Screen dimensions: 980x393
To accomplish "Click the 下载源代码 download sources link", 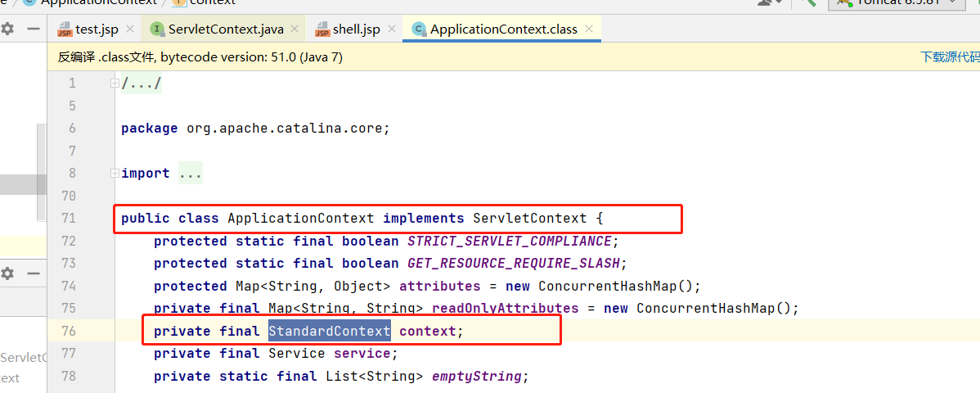I will pos(949,56).
